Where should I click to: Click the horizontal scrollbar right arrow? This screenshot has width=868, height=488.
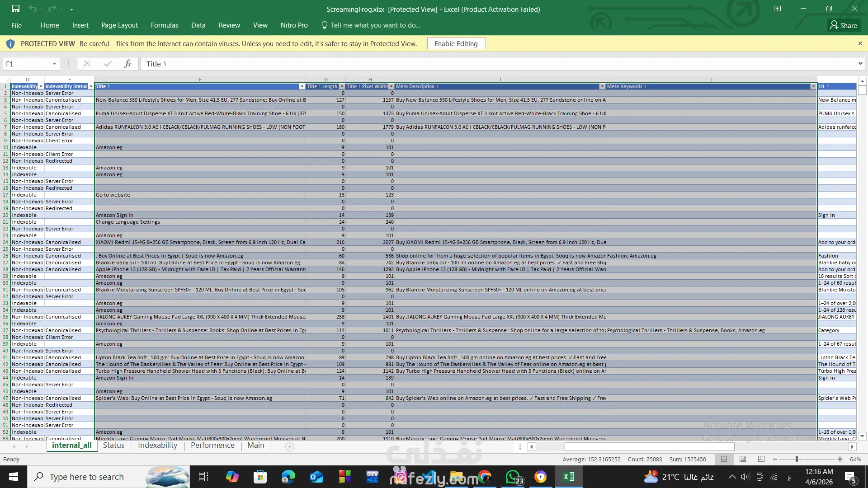pos(852,446)
